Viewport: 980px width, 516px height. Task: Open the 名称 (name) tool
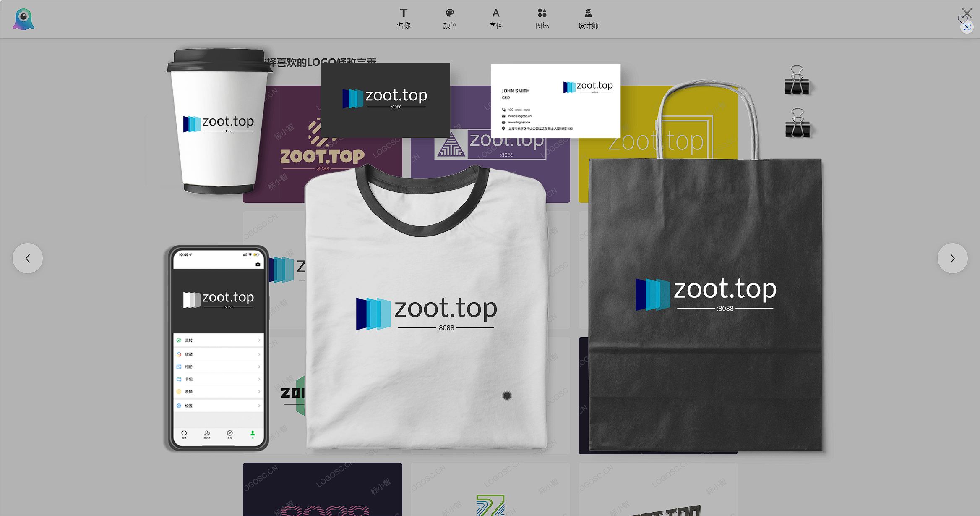click(404, 19)
